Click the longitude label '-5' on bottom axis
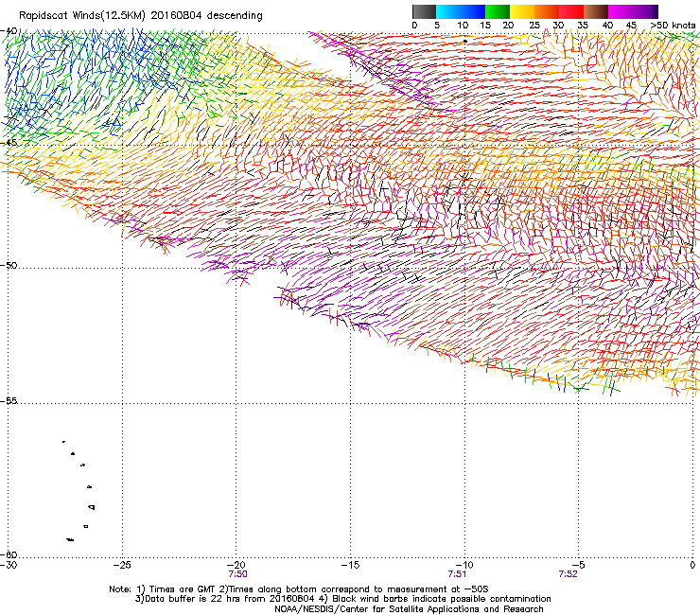700x615 pixels. click(578, 565)
